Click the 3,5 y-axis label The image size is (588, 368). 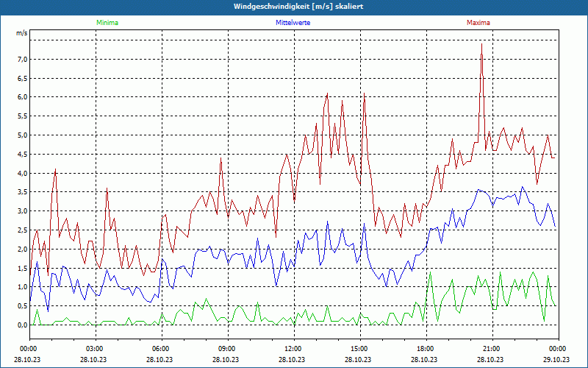coord(22,192)
